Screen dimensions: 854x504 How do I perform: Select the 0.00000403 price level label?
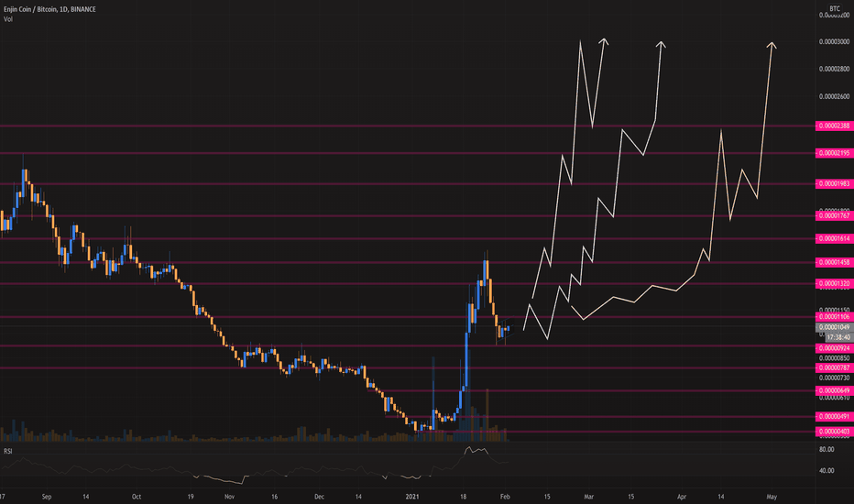833,432
